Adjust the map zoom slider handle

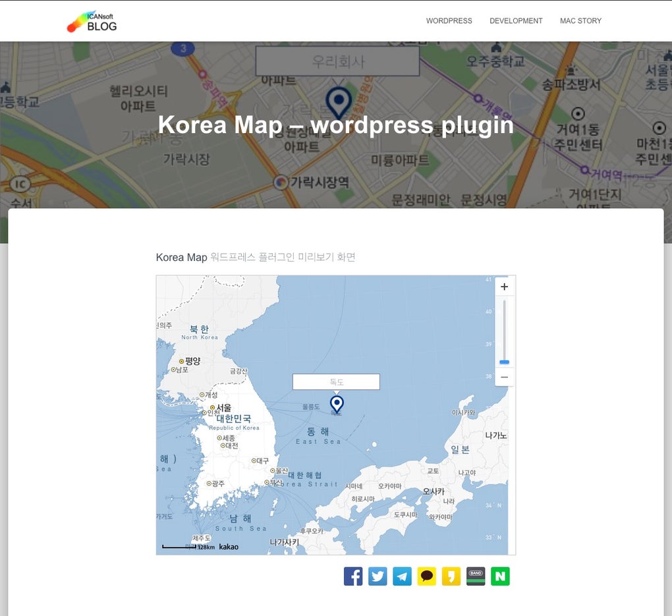pos(504,362)
